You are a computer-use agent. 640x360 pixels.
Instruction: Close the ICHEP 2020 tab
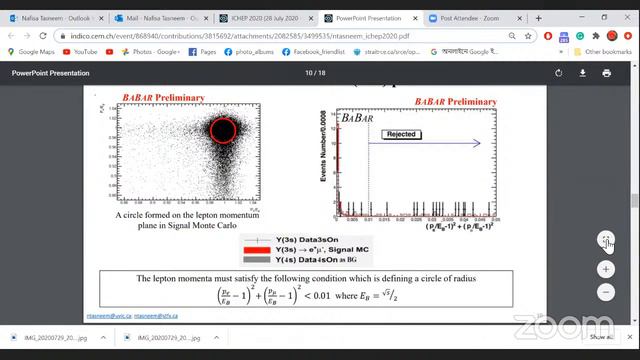coord(311,18)
